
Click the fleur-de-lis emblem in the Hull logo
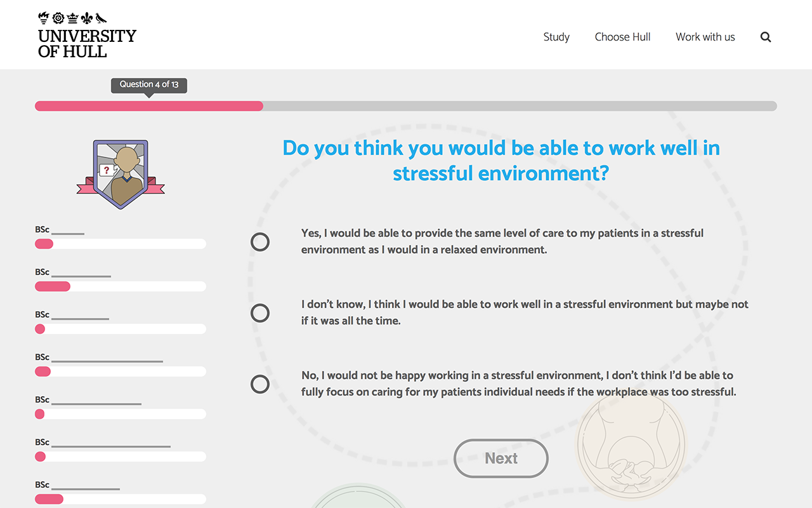(x=86, y=18)
